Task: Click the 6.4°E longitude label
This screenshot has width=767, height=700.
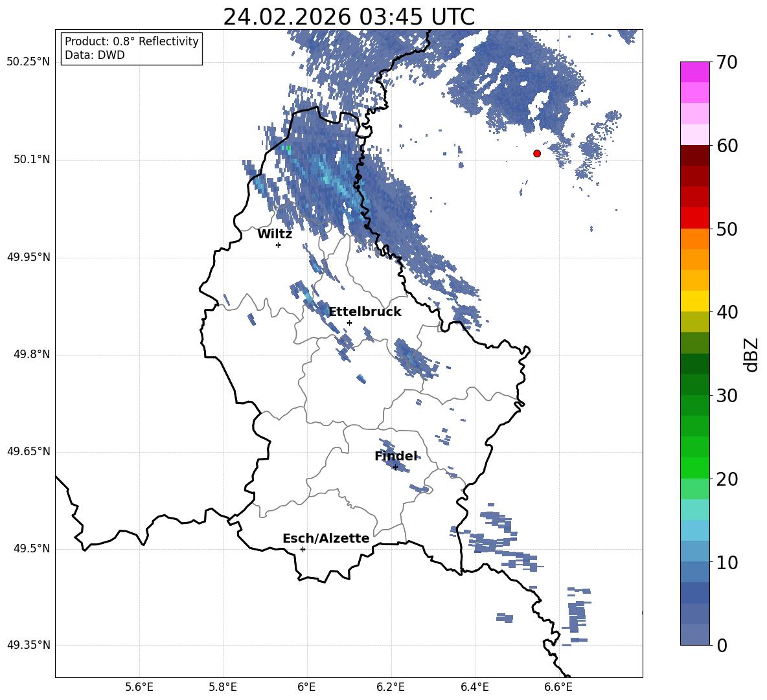Action: (x=474, y=687)
